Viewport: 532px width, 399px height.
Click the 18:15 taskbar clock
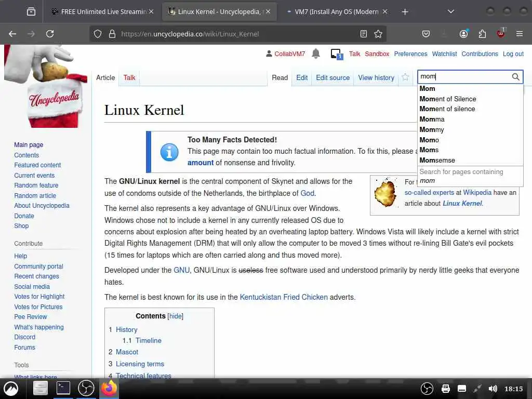[x=513, y=389]
